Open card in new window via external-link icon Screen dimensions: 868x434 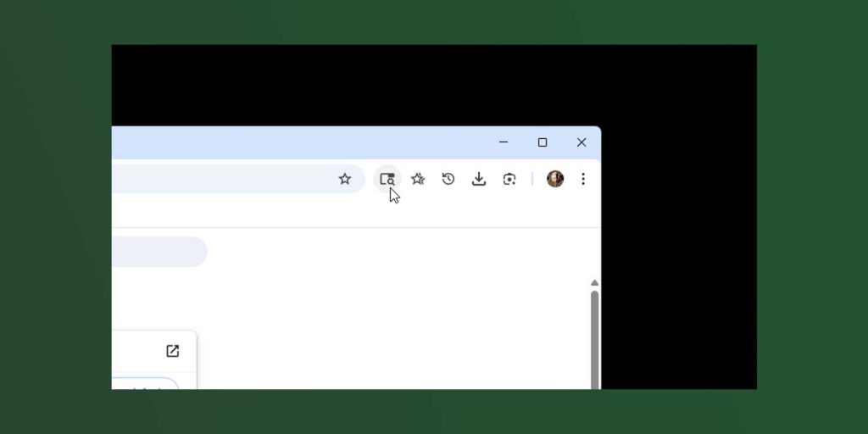tap(173, 351)
